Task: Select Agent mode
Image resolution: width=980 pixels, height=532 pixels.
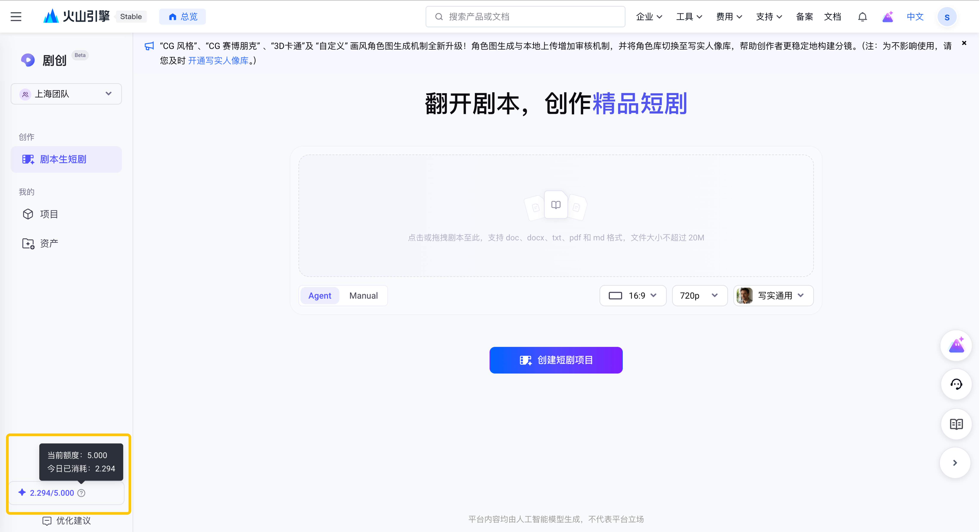Action: (x=320, y=296)
